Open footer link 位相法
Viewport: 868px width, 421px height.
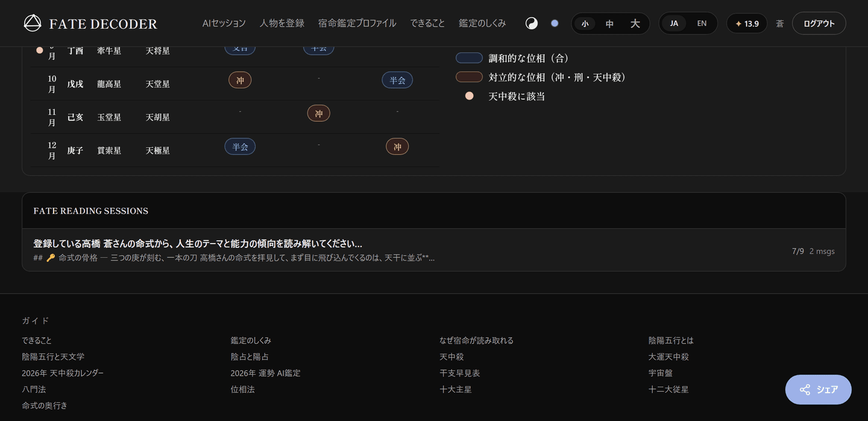[x=242, y=390]
